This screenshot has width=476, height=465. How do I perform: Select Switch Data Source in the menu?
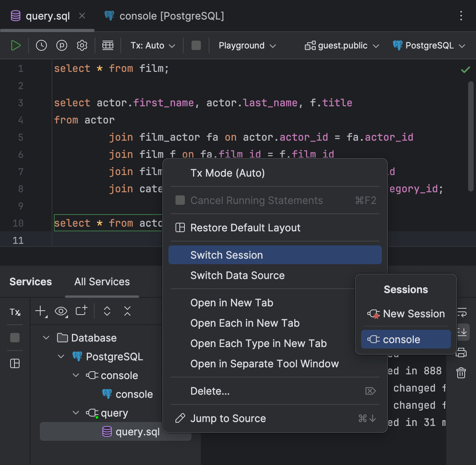[237, 275]
